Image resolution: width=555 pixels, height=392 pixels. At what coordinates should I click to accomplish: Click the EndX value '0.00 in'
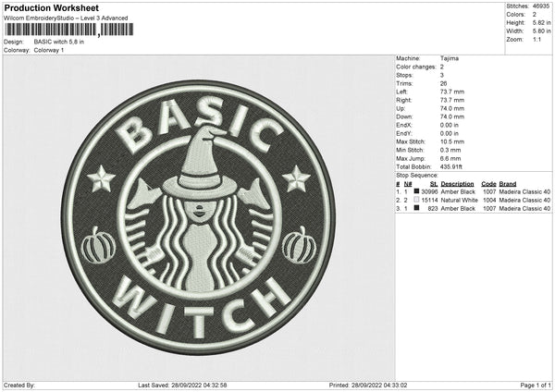tap(450, 125)
